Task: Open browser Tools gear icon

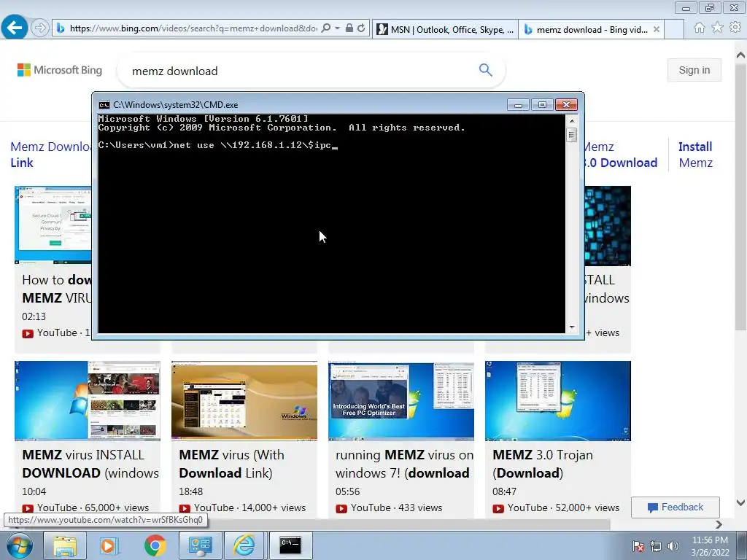Action: (x=735, y=28)
